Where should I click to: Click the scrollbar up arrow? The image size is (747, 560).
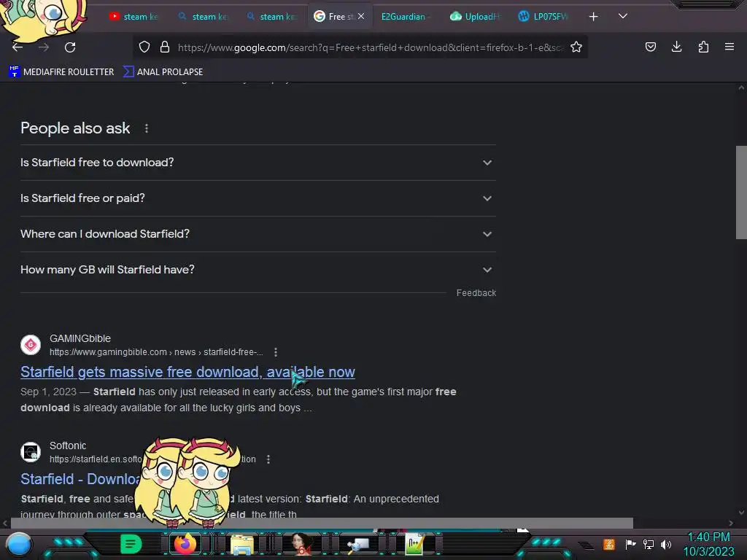pyautogui.click(x=741, y=87)
